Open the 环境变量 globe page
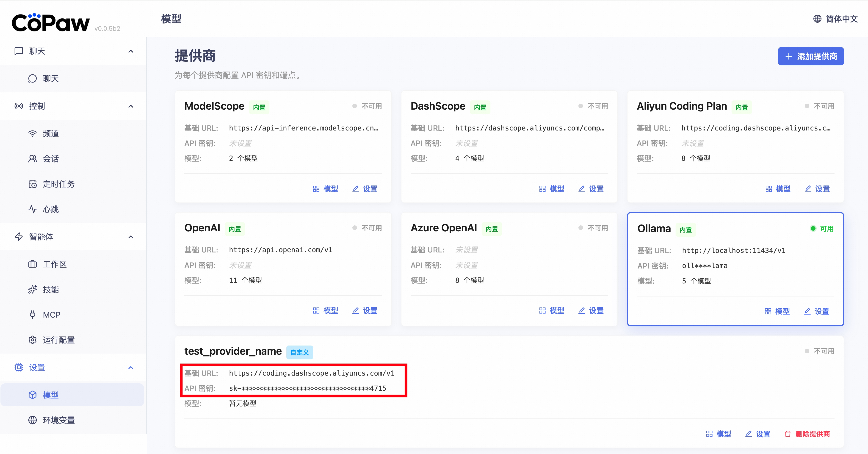 point(58,420)
